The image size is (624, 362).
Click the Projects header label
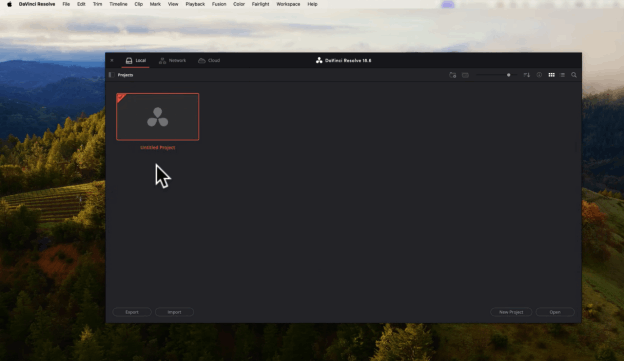tap(125, 75)
